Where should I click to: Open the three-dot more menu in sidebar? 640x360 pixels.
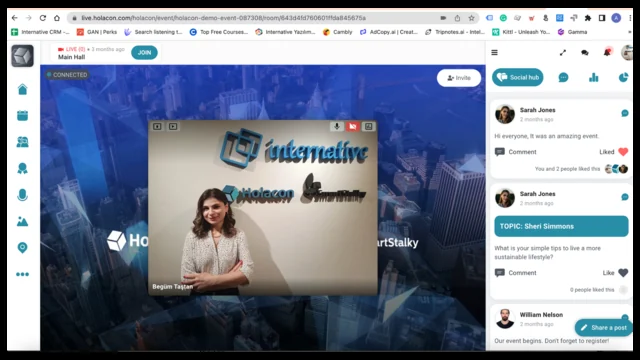[x=22, y=274]
